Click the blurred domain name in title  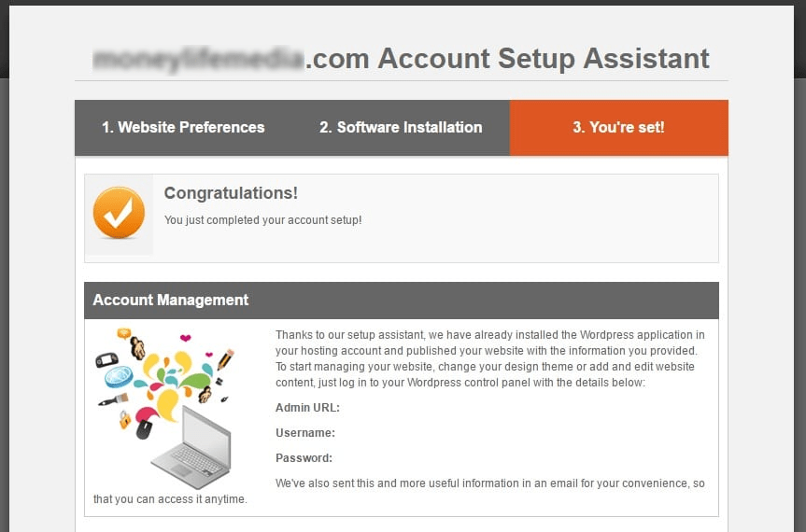tap(198, 59)
